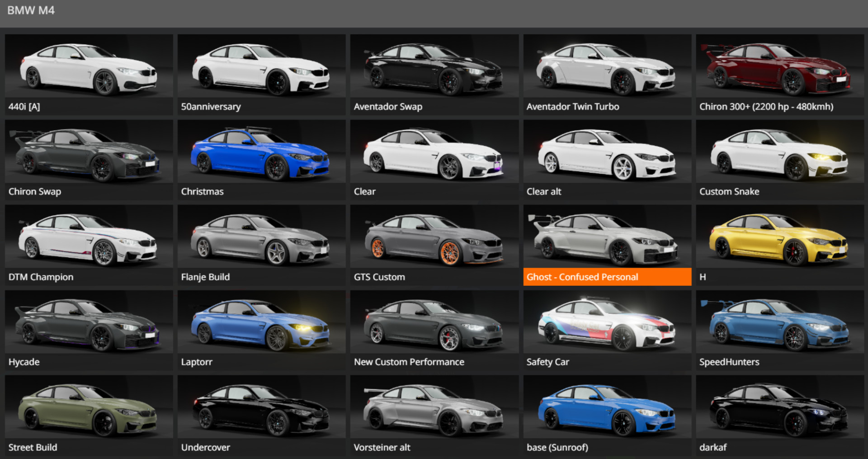This screenshot has width=868, height=459.
Task: Select the Safety Car livery thumbnail
Action: (607, 330)
